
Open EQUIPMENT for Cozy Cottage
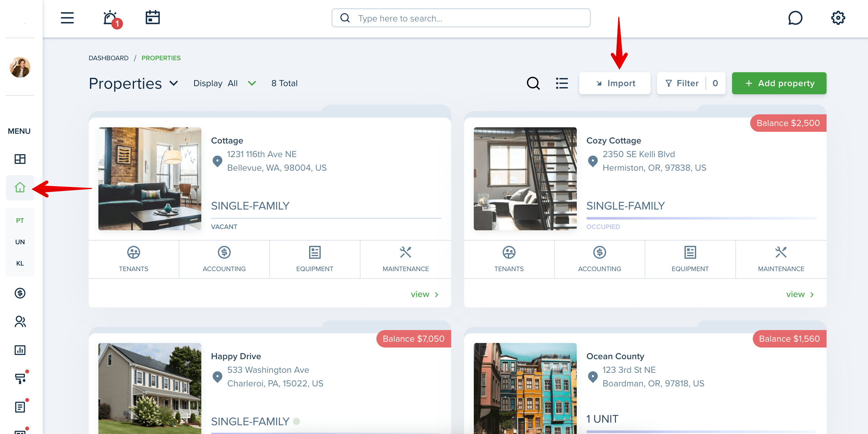pos(690,259)
